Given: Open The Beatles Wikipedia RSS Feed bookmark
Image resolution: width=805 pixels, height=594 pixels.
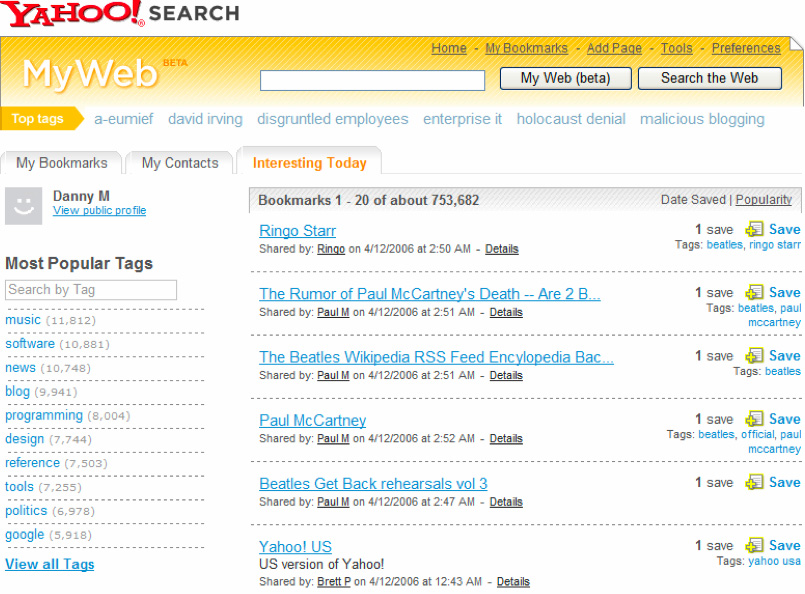Looking at the screenshot, I should [436, 357].
